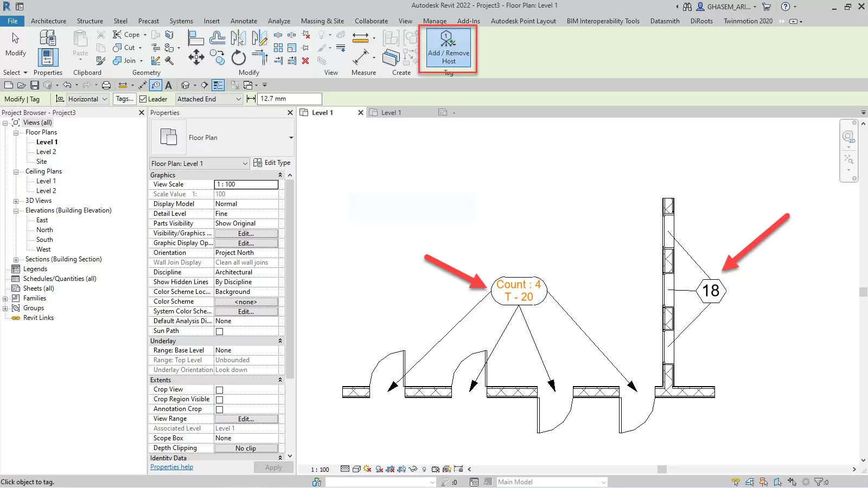This screenshot has width=868, height=488.
Task: Open the Attached End dropdown
Action: tap(209, 99)
